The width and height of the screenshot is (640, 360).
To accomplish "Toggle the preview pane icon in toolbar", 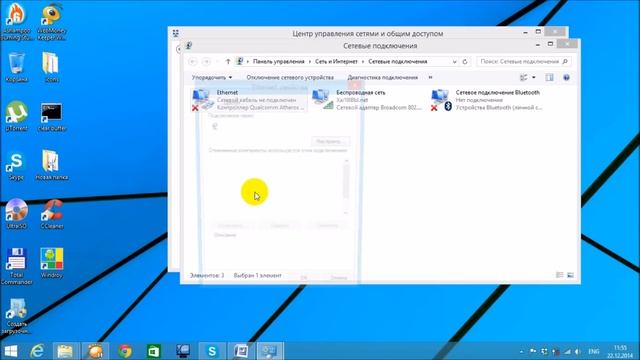I will (549, 78).
